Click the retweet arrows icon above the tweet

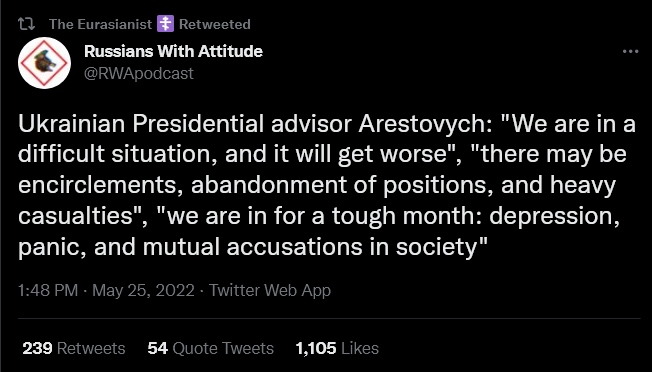click(26, 24)
